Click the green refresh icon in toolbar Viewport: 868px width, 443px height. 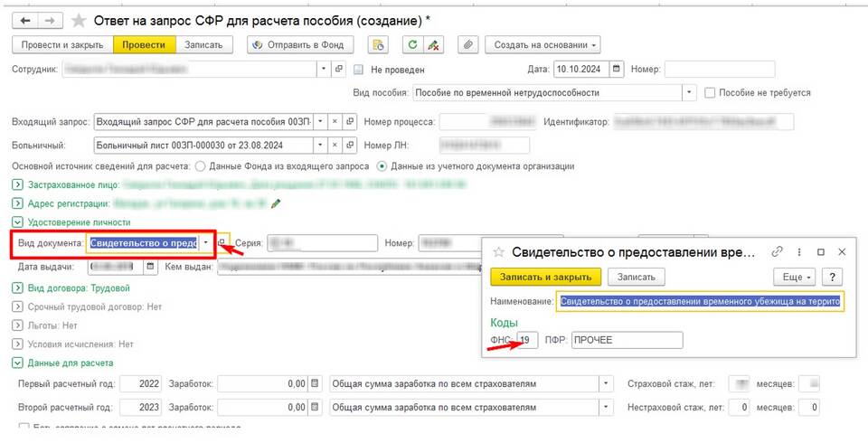[412, 44]
